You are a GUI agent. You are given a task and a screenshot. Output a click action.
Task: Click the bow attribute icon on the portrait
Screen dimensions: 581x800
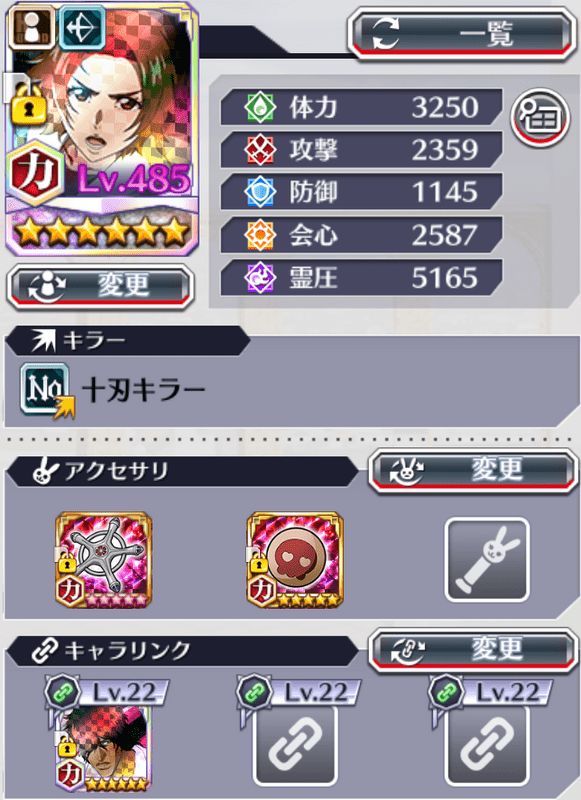pyautogui.click(x=82, y=27)
